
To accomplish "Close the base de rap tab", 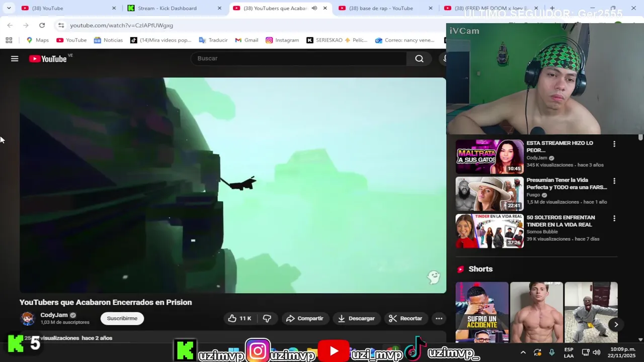I will coord(430,8).
